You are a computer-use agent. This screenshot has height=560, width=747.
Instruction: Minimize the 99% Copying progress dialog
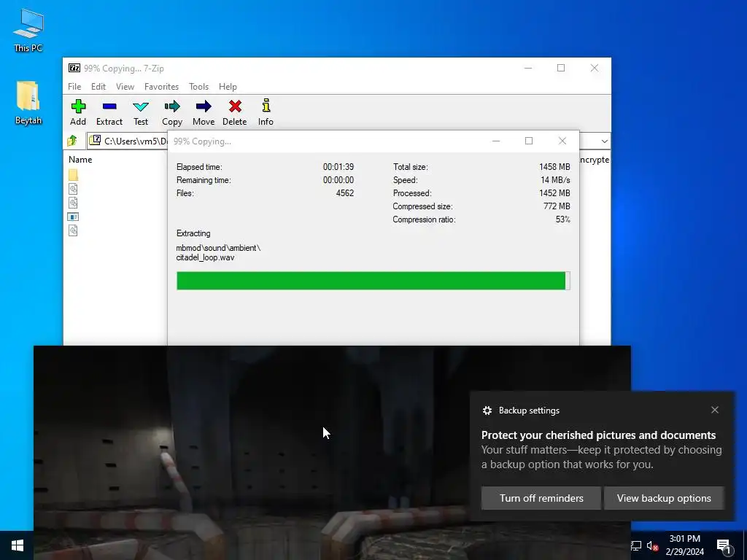tap(496, 141)
